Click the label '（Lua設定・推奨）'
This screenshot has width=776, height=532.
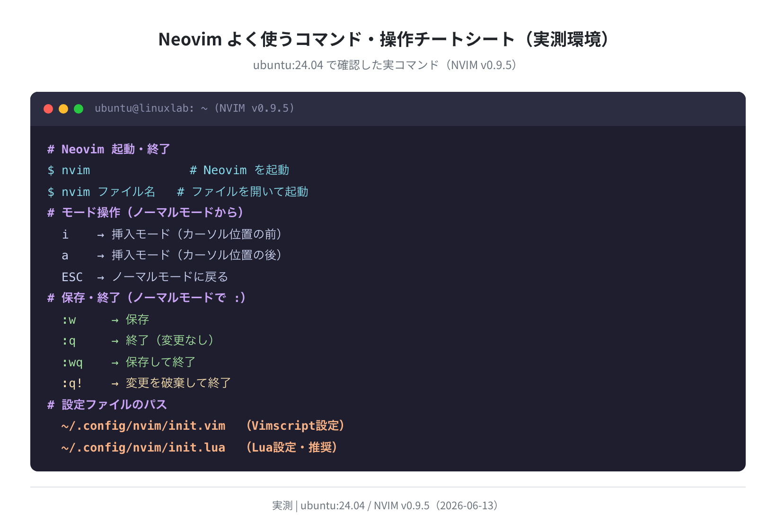point(291,447)
